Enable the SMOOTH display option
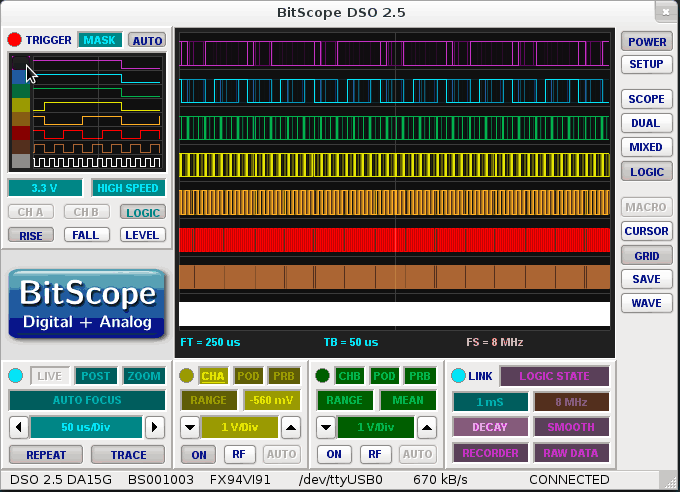This screenshot has width=680, height=492. [571, 427]
